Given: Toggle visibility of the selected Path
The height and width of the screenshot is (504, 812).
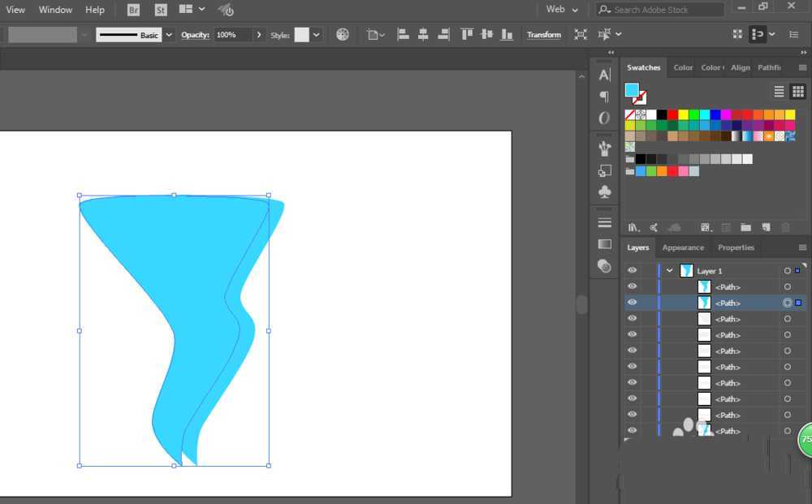Looking at the screenshot, I should click(x=632, y=303).
